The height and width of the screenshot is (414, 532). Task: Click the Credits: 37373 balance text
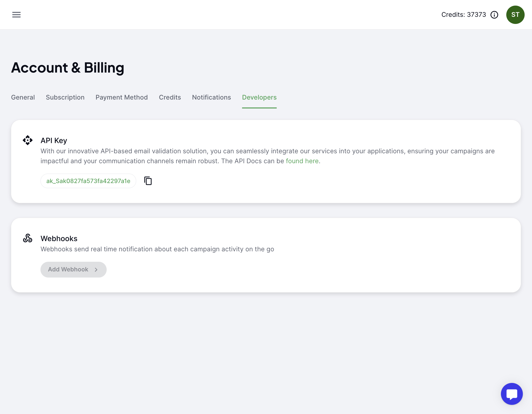[x=464, y=15]
